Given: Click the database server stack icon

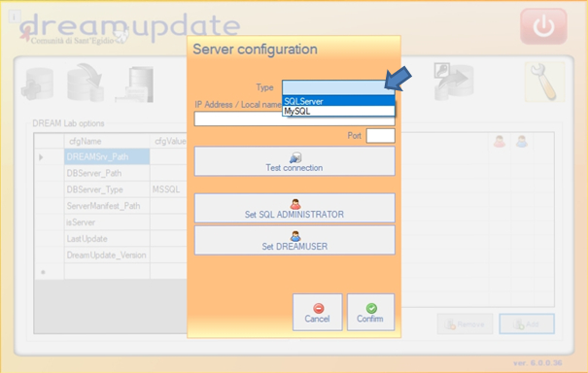Looking at the screenshot, I should tap(136, 85).
